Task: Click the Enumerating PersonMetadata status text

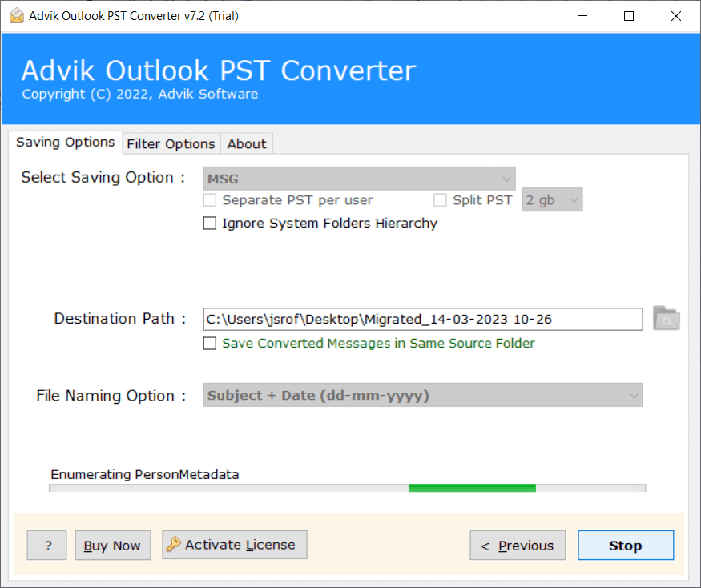Action: 145,474
